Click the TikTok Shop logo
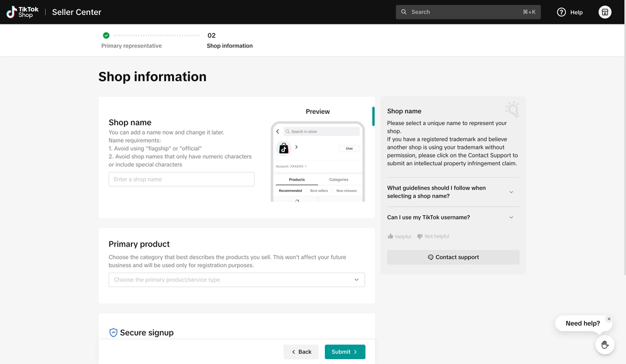Image resolution: width=626 pixels, height=364 pixels. (x=23, y=12)
